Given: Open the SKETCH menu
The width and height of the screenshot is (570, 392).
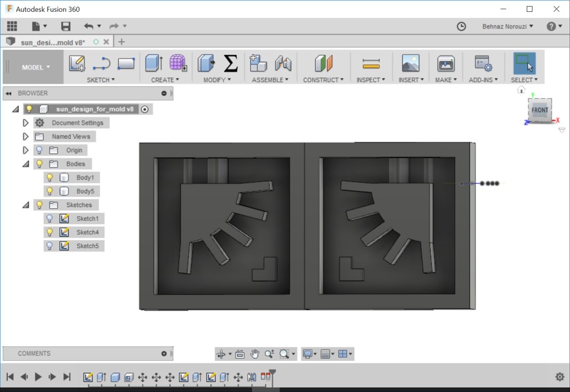Looking at the screenshot, I should 101,80.
